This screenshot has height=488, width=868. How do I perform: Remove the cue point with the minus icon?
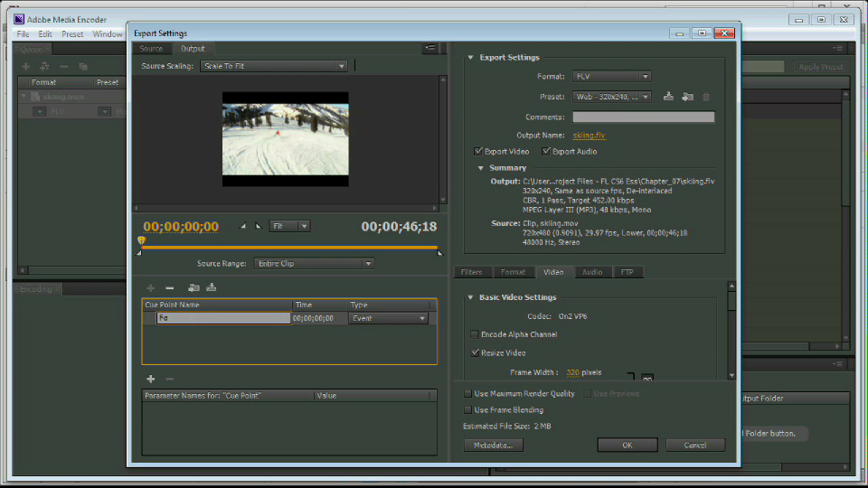click(x=169, y=287)
